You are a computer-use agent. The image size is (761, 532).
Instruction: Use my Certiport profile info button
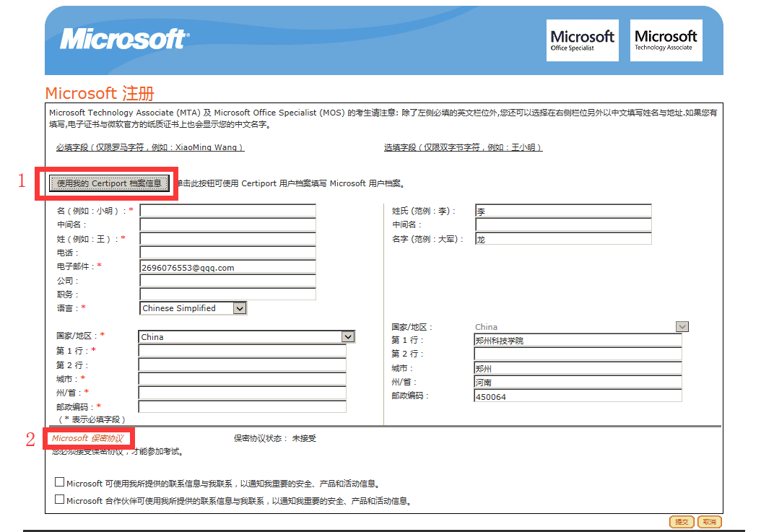pos(109,183)
